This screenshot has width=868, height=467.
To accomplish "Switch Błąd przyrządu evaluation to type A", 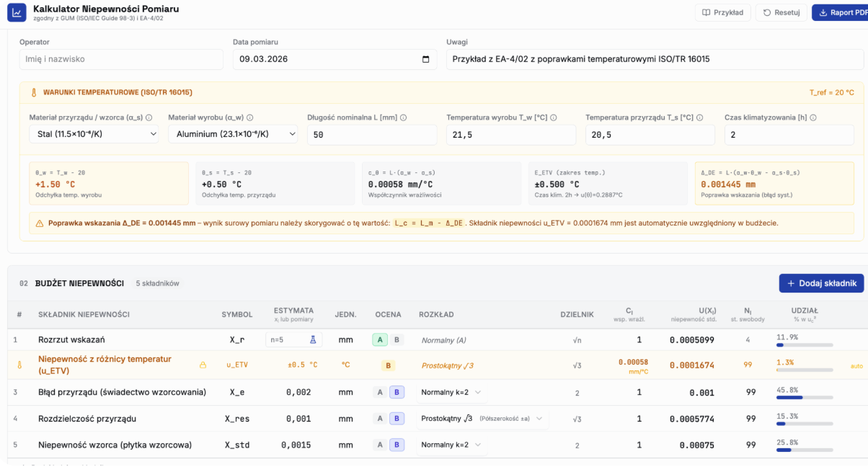I will point(379,392).
